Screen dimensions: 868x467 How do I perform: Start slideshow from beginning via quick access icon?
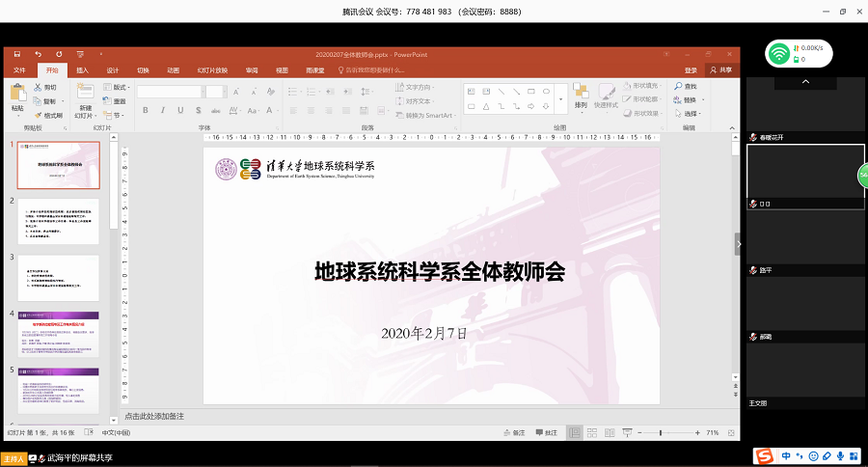pos(80,54)
